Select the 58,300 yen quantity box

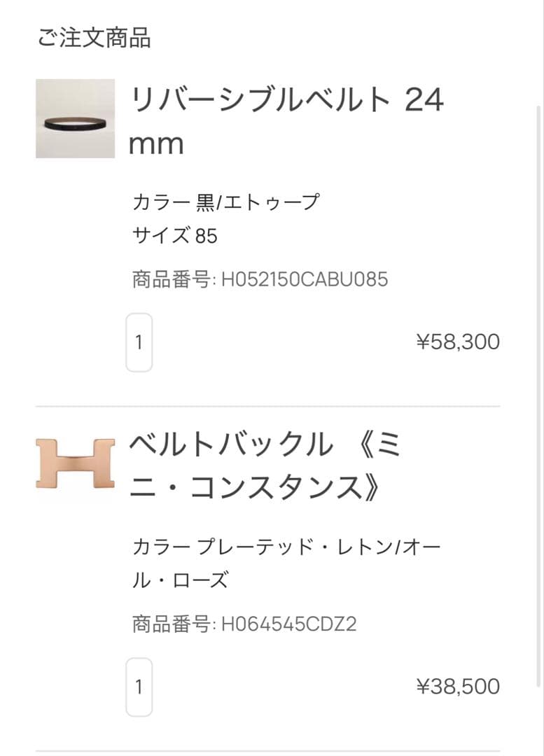point(139,342)
